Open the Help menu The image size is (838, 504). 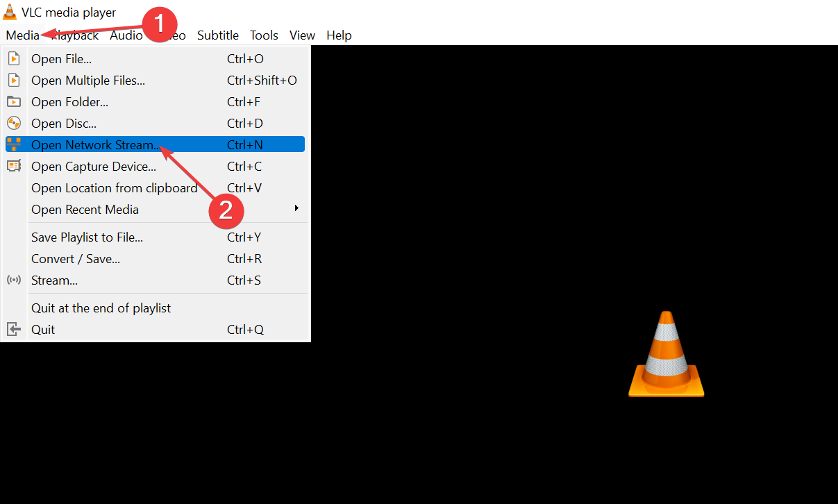(339, 35)
